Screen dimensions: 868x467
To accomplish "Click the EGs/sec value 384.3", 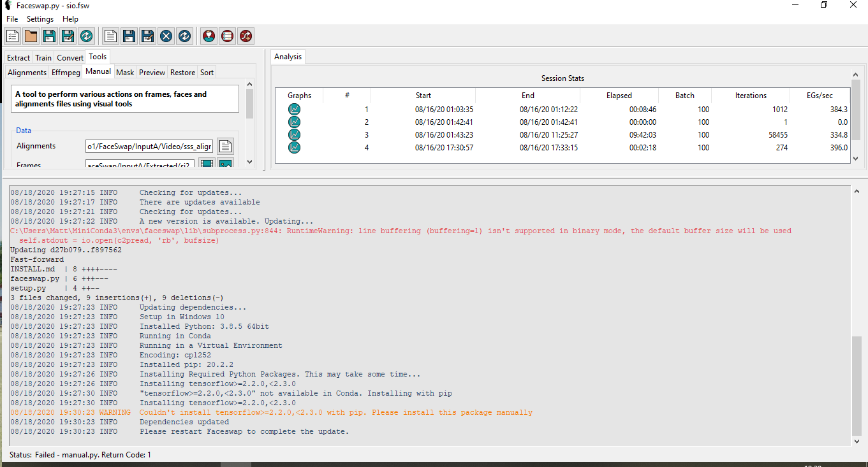I will pyautogui.click(x=838, y=110).
